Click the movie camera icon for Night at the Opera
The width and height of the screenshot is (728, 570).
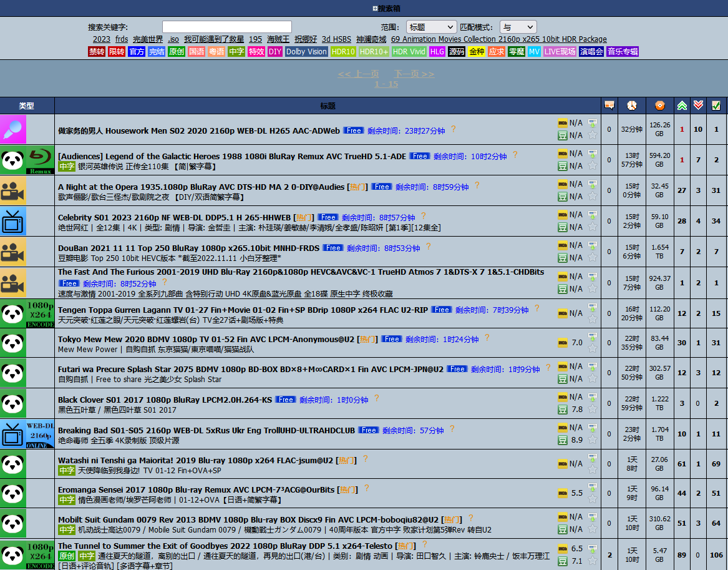coord(13,190)
